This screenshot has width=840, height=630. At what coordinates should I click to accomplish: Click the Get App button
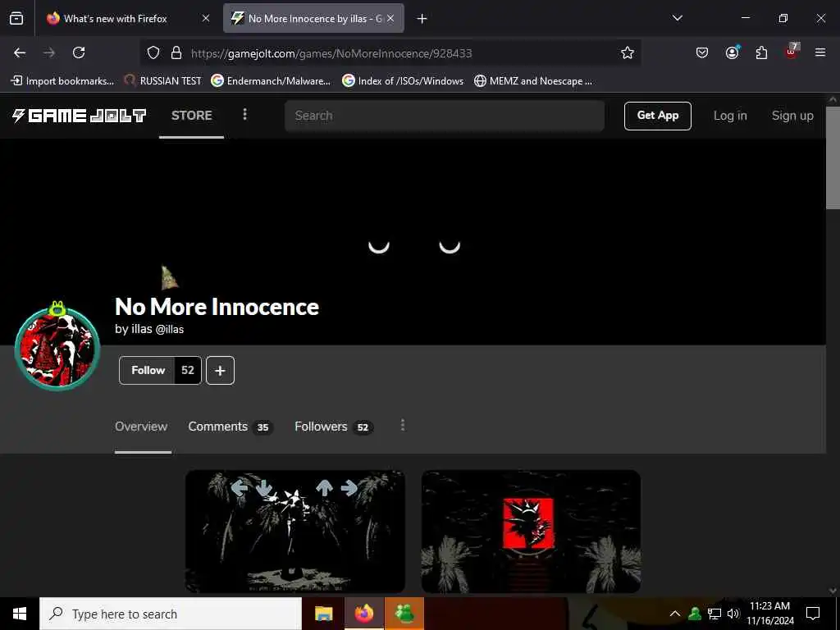(x=657, y=116)
